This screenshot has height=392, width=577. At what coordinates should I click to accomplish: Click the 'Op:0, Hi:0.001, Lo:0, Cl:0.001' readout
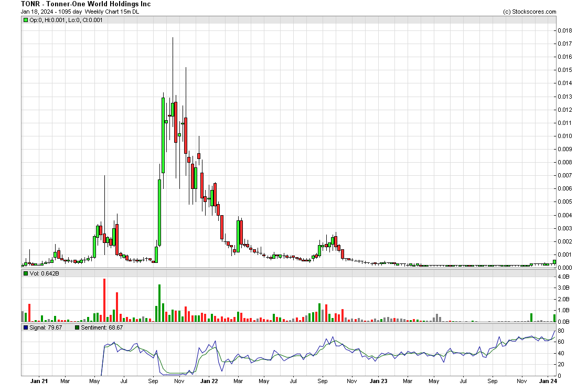[66, 20]
